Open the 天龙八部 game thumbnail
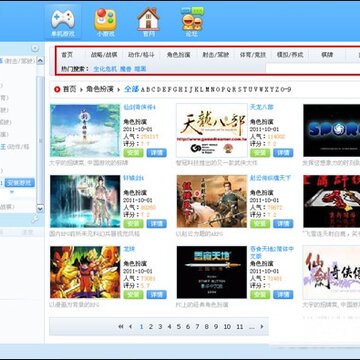 tap(212, 130)
